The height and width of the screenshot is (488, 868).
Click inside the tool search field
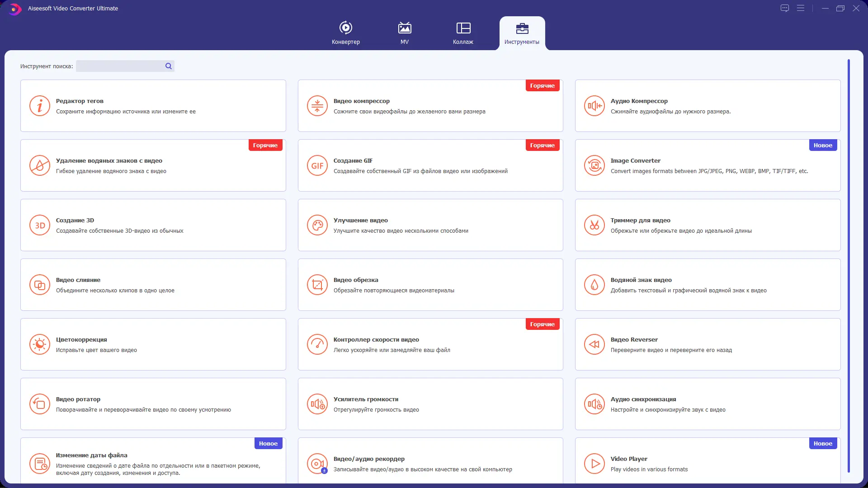click(x=120, y=66)
